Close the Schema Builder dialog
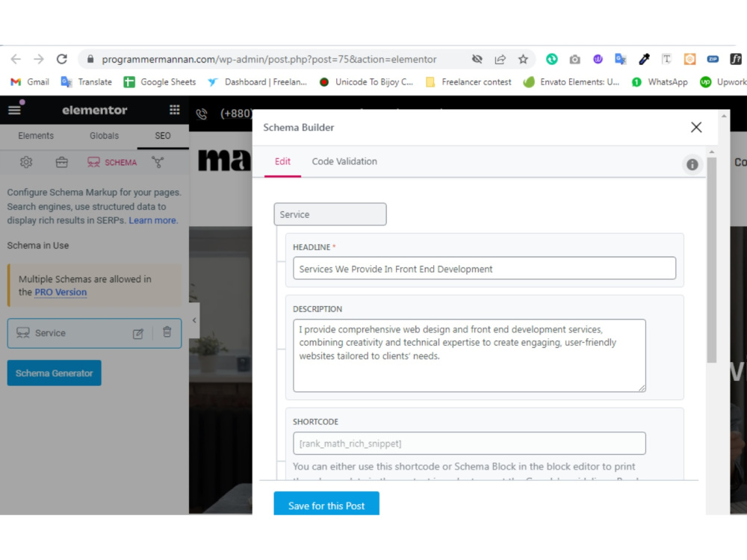The width and height of the screenshot is (747, 560). click(x=696, y=127)
